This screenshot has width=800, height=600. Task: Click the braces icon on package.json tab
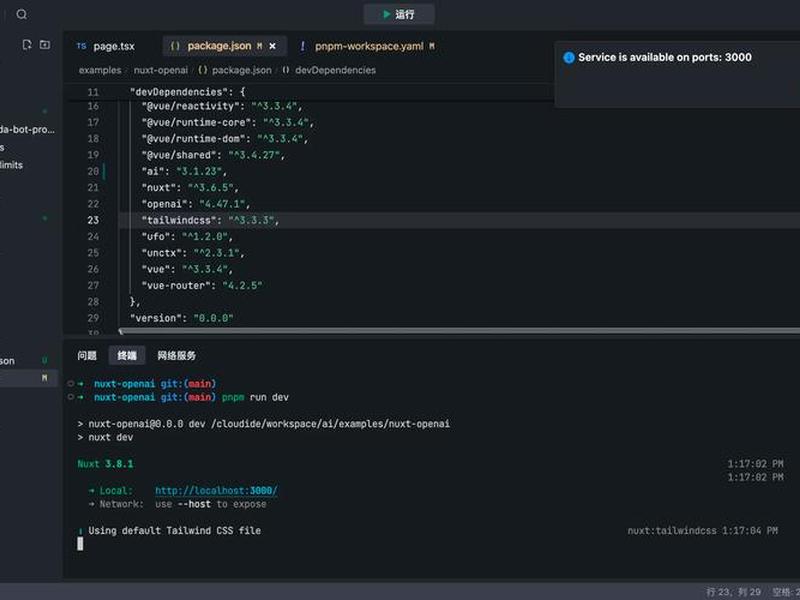174,46
